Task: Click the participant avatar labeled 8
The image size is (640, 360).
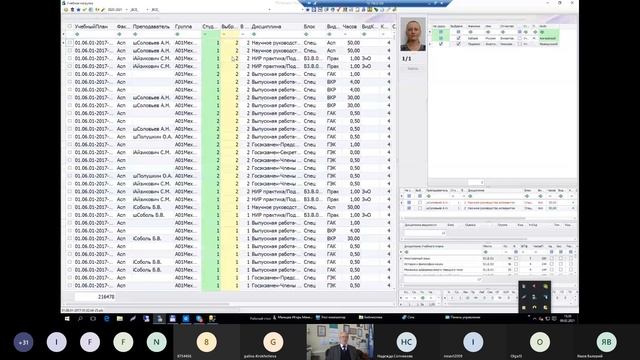Action: pyautogui.click(x=207, y=342)
